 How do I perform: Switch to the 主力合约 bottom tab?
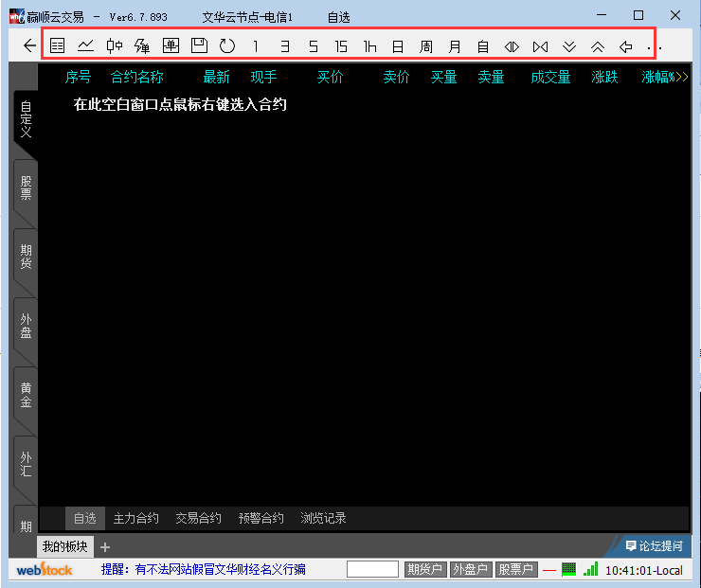click(135, 518)
